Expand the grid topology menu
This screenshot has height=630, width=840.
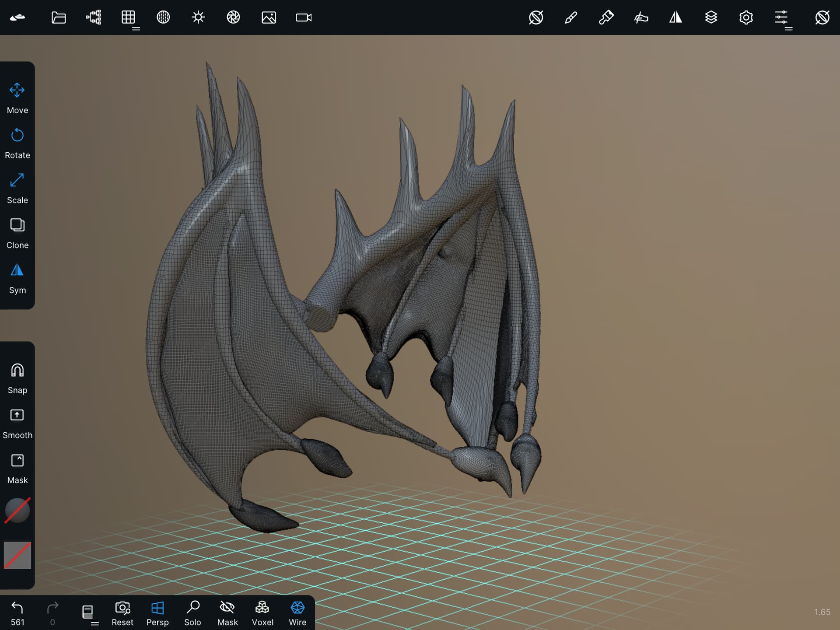129,18
